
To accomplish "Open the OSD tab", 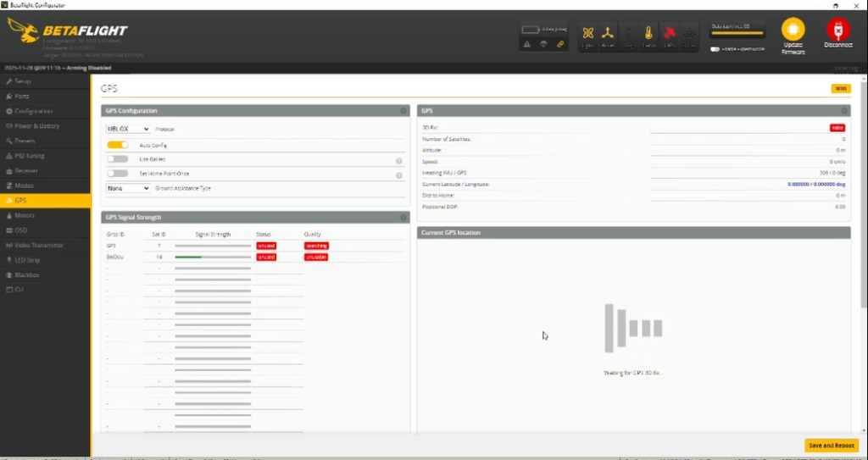I will (46, 230).
